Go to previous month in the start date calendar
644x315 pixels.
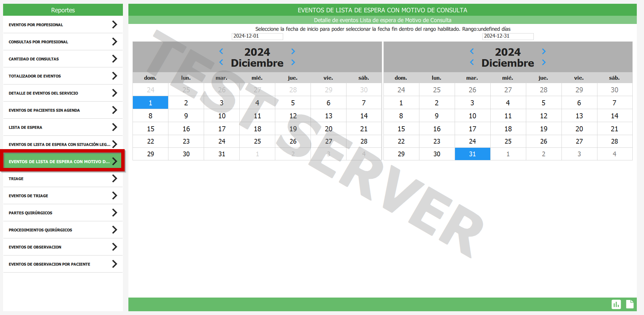[221, 62]
